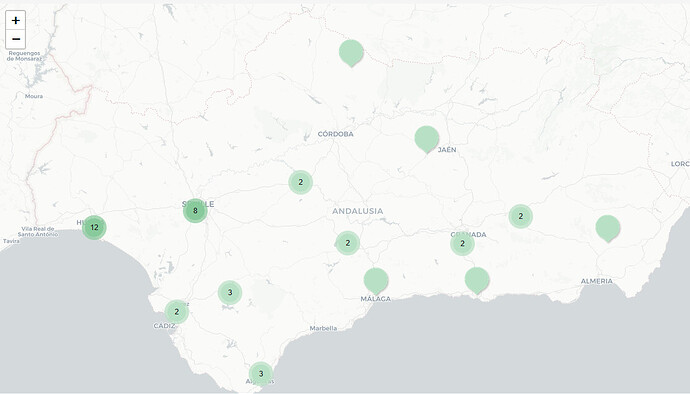Expand the cluster of 3 at Algeciras
Viewport: 690px width, 394px height.
click(x=261, y=374)
